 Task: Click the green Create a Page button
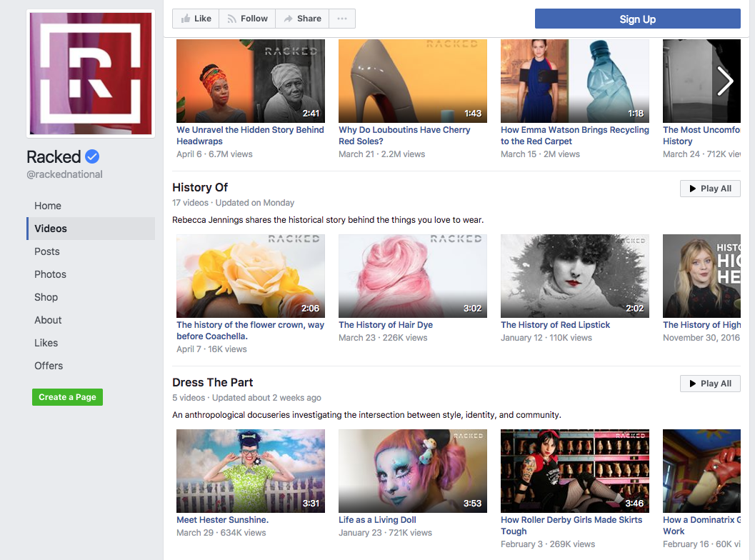67,397
